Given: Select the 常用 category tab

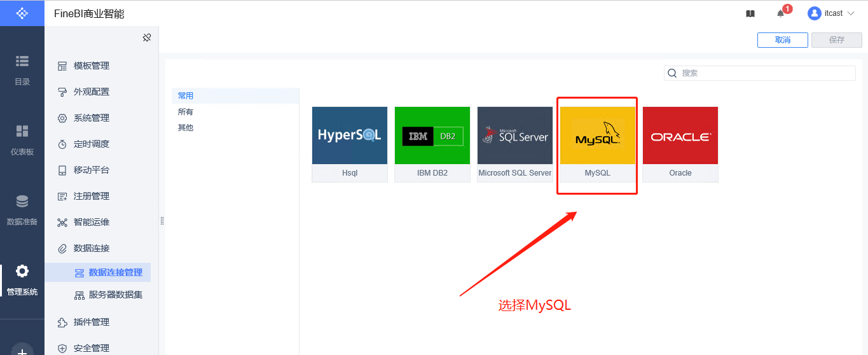Looking at the screenshot, I should (x=235, y=95).
